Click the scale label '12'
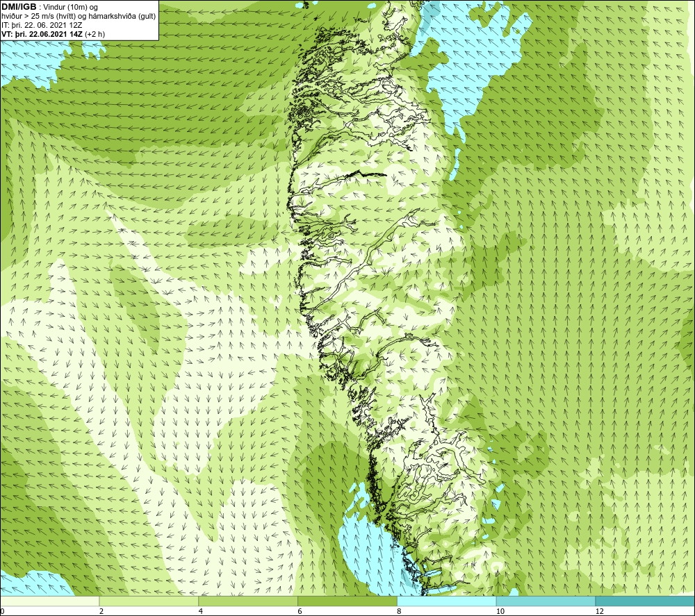695x616 pixels. 599,611
